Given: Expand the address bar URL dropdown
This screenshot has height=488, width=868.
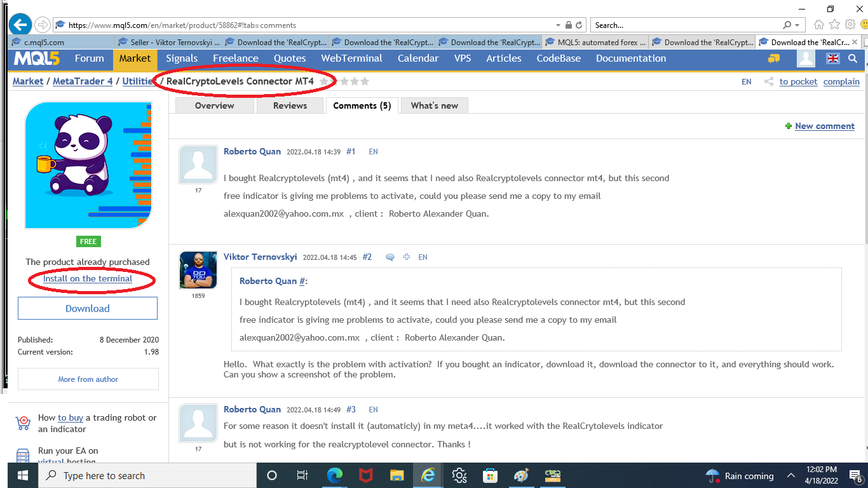Looking at the screenshot, I should click(x=559, y=25).
